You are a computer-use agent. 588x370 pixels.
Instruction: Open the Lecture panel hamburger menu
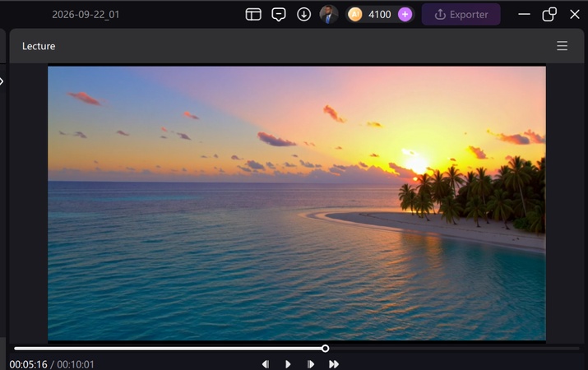tap(562, 46)
